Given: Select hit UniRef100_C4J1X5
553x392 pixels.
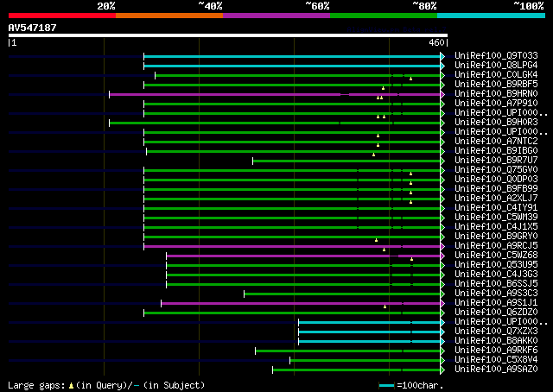Looking at the screenshot, I should (x=496, y=227).
